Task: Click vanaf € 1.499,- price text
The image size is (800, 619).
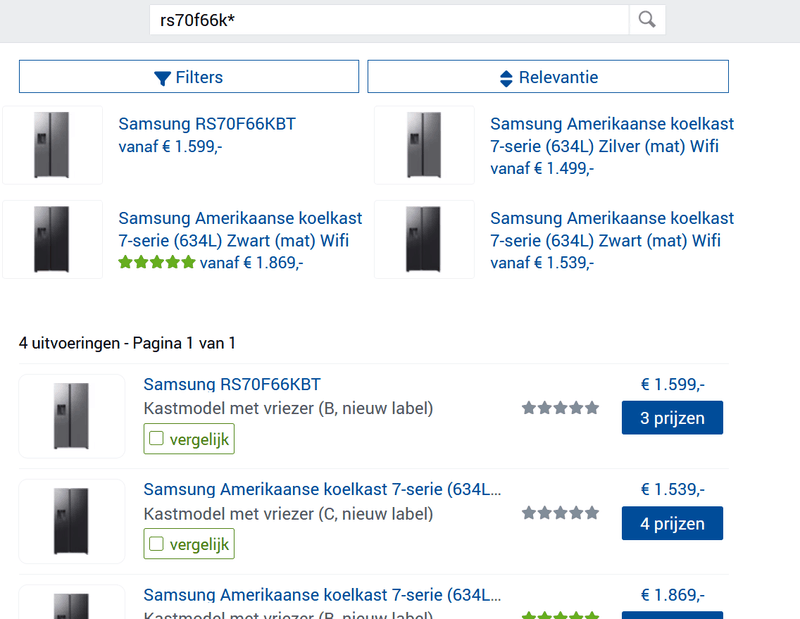Action: point(542,169)
